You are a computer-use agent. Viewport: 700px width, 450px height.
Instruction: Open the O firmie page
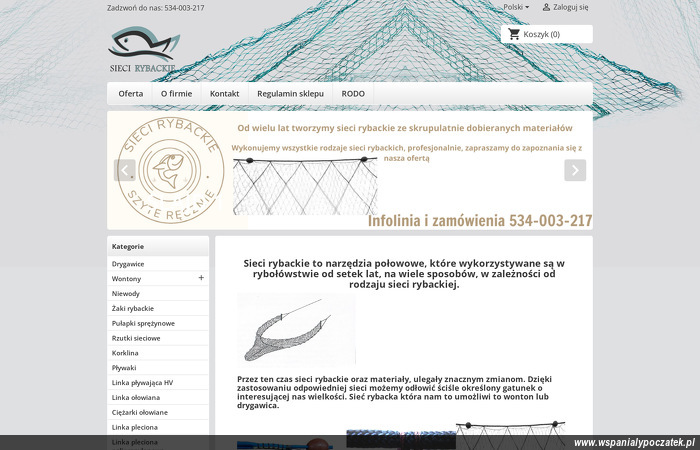pyautogui.click(x=177, y=94)
